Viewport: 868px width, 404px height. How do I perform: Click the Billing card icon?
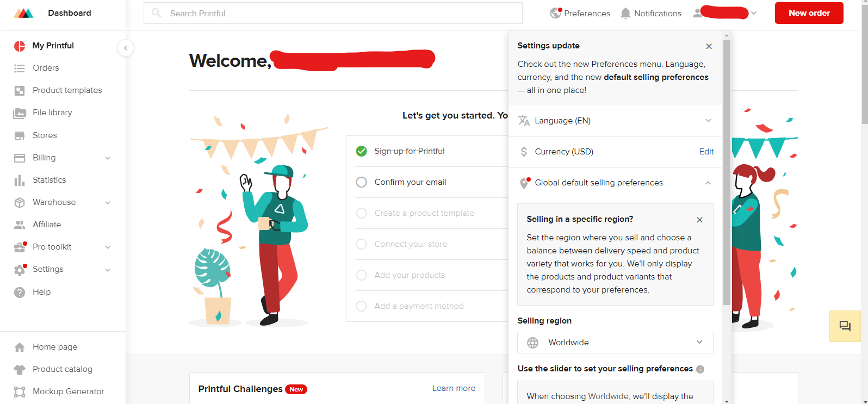20,158
